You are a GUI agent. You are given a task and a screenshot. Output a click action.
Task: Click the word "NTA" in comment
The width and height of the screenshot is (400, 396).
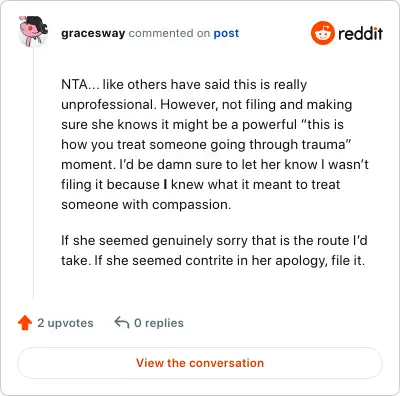pyautogui.click(x=74, y=84)
